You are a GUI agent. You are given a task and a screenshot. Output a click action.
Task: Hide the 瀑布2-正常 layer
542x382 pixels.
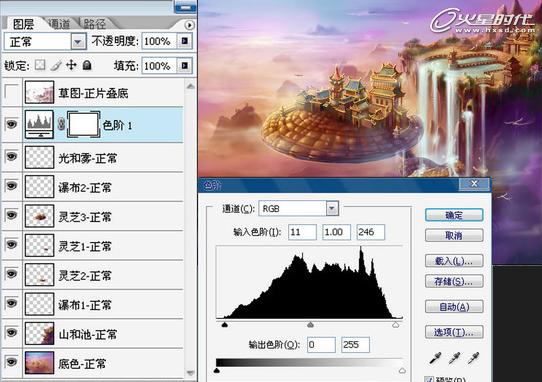(12, 186)
